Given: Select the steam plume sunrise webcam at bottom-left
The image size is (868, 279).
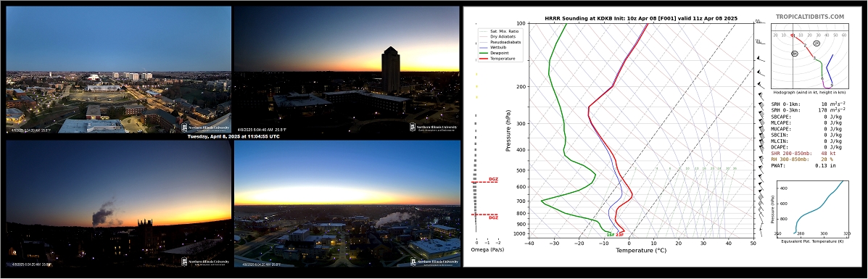Looking at the screenshot, I should [118, 204].
